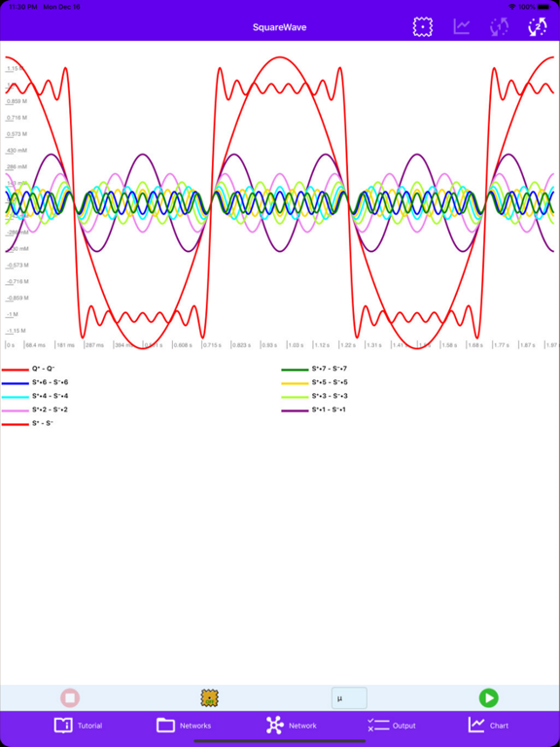
Task: Click the 0.715 s time axis label
Action: [212, 345]
